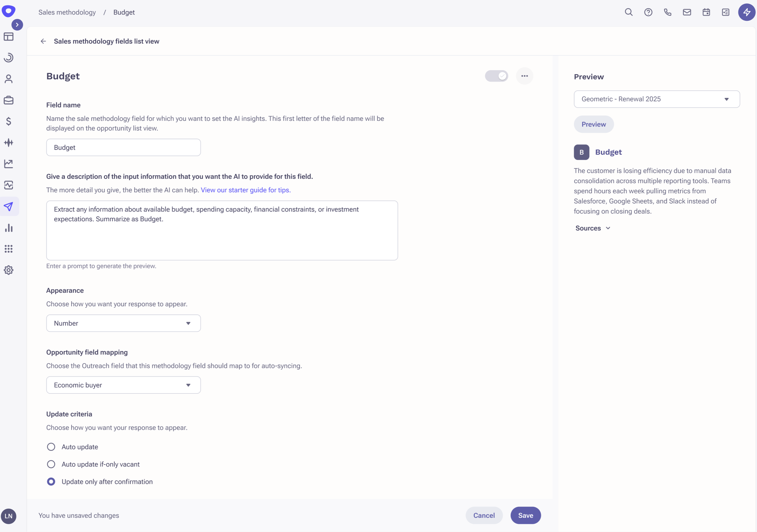Select the Auto update radio button
757x532 pixels.
[x=51, y=447]
